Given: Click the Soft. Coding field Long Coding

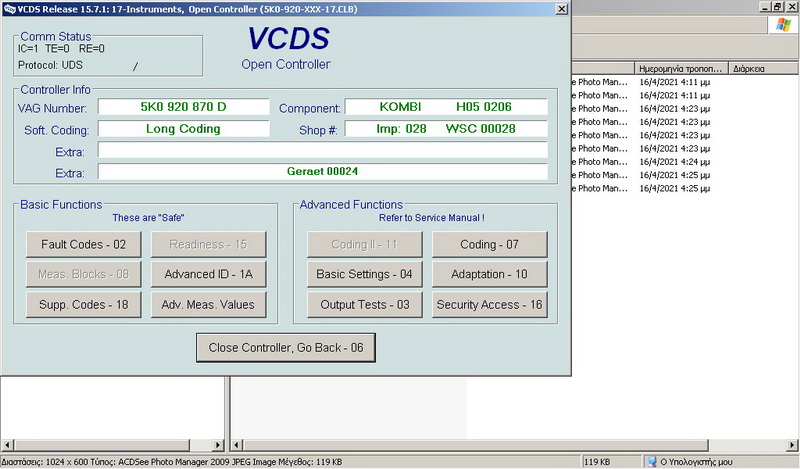Looking at the screenshot, I should [183, 129].
